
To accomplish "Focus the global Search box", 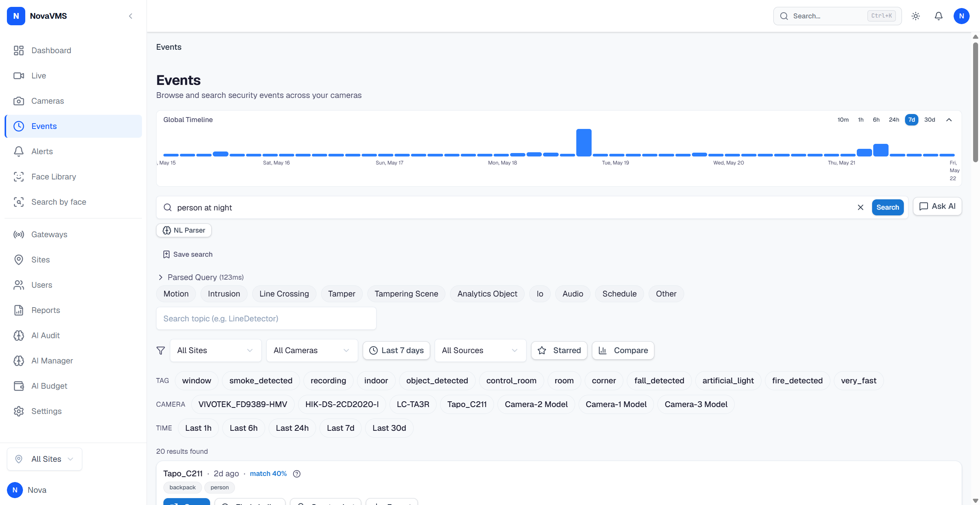I will [x=837, y=16].
